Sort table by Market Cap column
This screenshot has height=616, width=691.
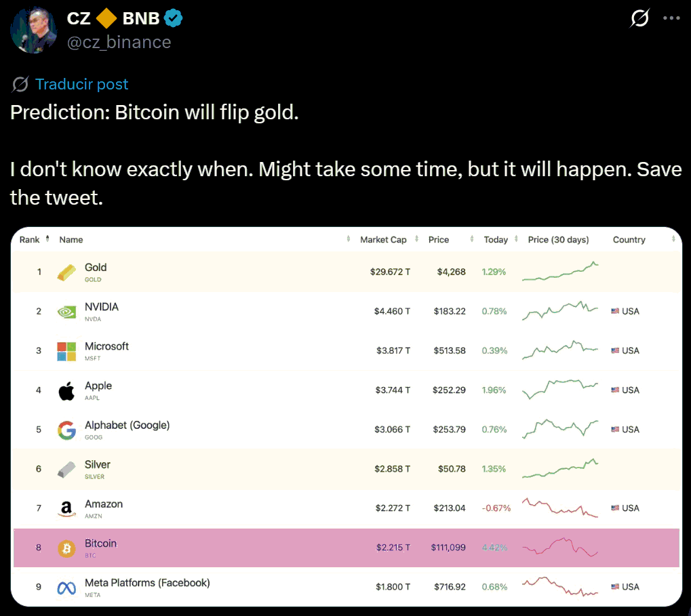[x=383, y=239]
